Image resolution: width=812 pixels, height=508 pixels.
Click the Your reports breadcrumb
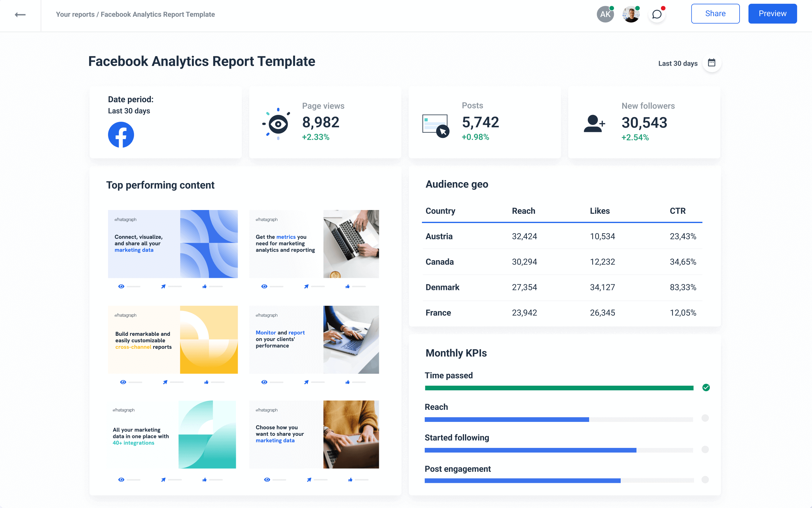point(75,14)
